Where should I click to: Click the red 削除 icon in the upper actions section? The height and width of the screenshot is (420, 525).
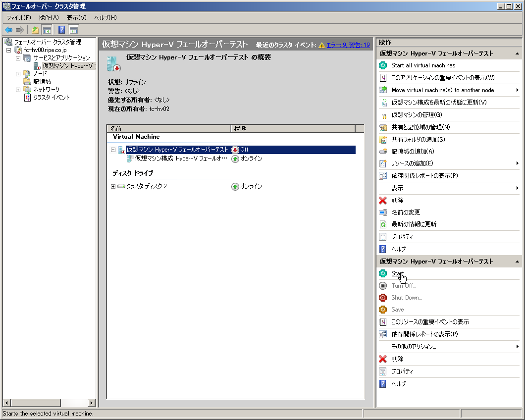[383, 200]
